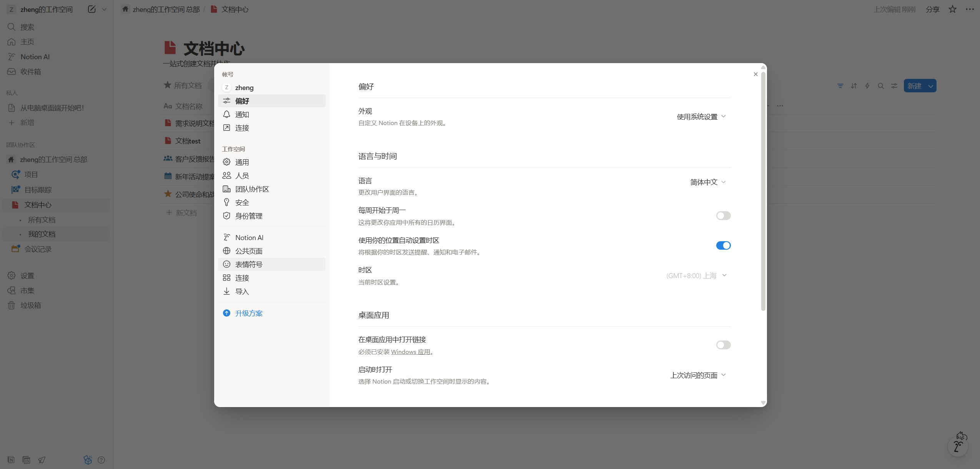Select the 通用 workspace settings tab
The width and height of the screenshot is (980, 469).
[242, 162]
